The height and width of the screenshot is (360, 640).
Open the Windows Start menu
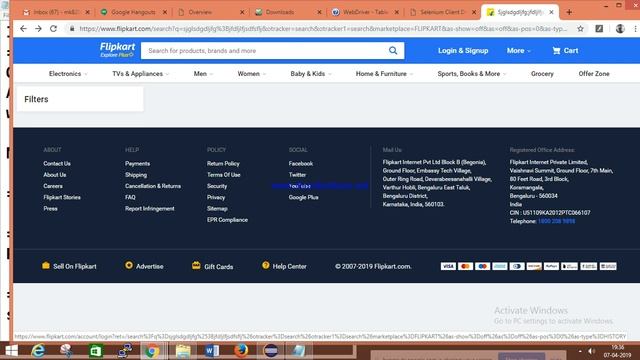pos(11,351)
